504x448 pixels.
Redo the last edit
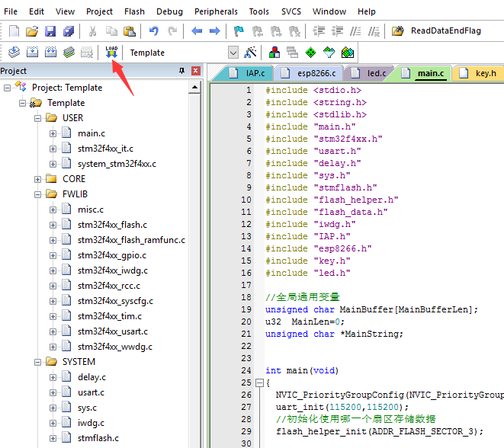(172, 31)
